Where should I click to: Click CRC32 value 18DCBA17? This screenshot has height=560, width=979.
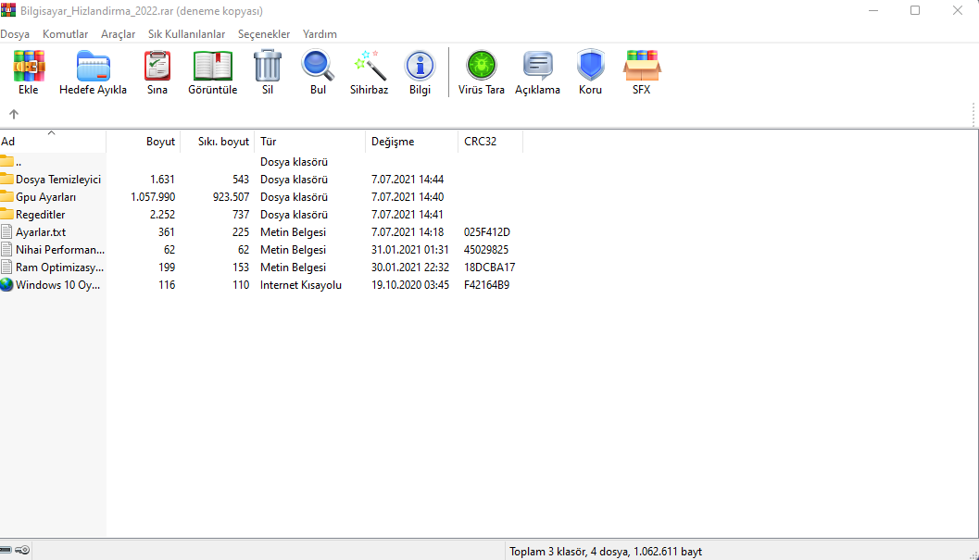pos(489,267)
